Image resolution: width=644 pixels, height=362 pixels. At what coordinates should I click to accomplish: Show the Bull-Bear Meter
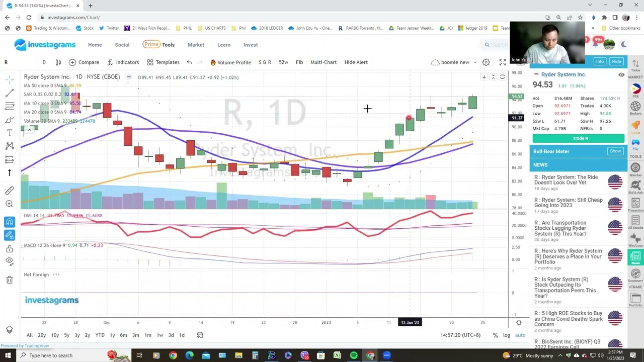[615, 151]
